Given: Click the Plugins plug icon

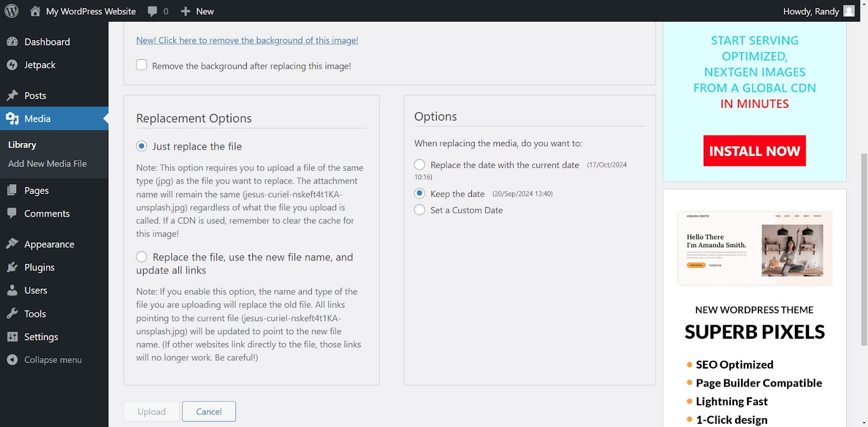Looking at the screenshot, I should [12, 267].
